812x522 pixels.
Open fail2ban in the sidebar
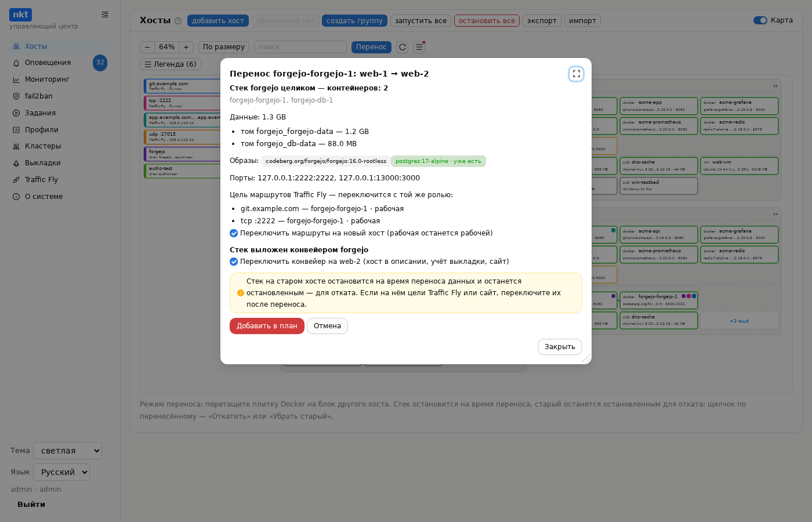[59, 96]
